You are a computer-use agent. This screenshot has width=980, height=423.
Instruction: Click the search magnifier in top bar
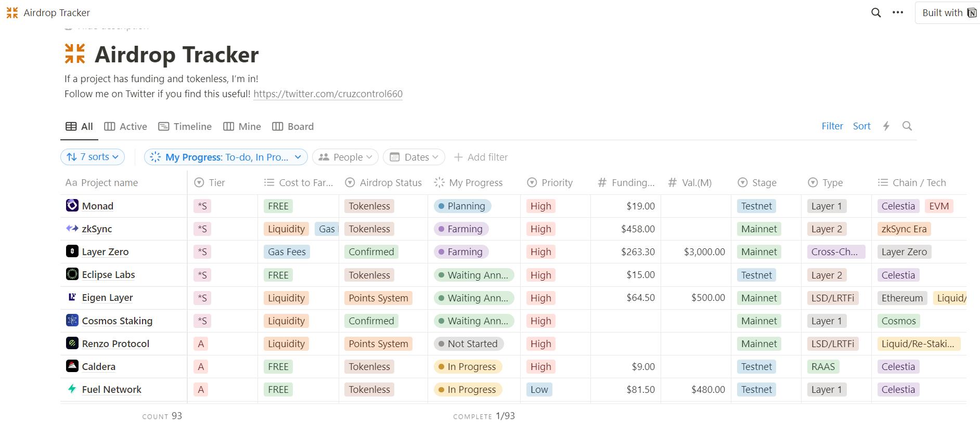point(876,13)
